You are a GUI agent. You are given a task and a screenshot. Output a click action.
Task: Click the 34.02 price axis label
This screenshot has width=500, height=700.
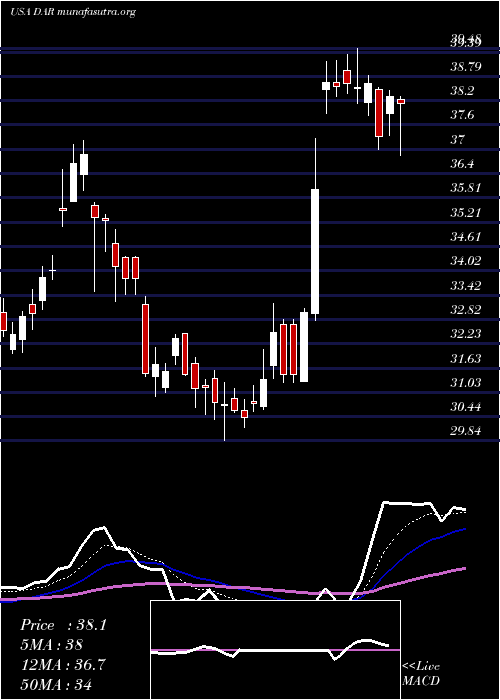click(466, 261)
